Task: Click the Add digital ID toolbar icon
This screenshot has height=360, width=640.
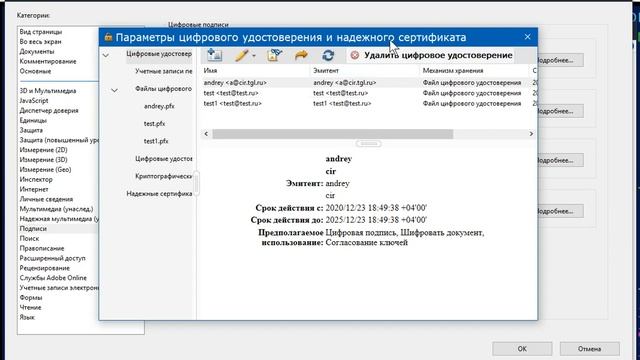Action: coord(214,55)
